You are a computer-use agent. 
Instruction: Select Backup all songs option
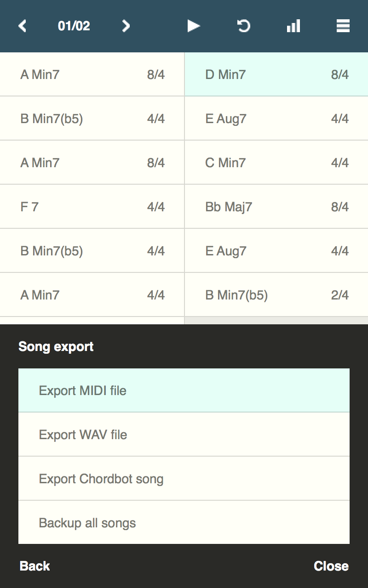pyautogui.click(x=184, y=523)
